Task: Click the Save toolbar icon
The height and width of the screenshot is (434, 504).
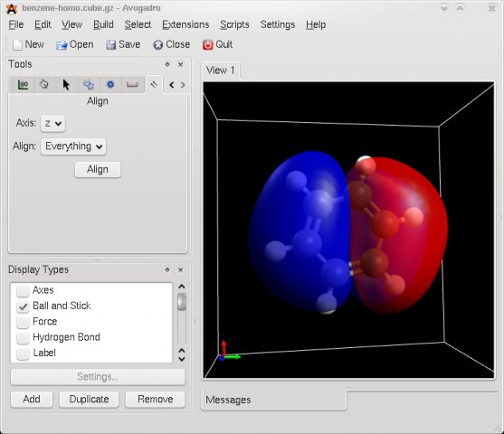Action: 111,44
